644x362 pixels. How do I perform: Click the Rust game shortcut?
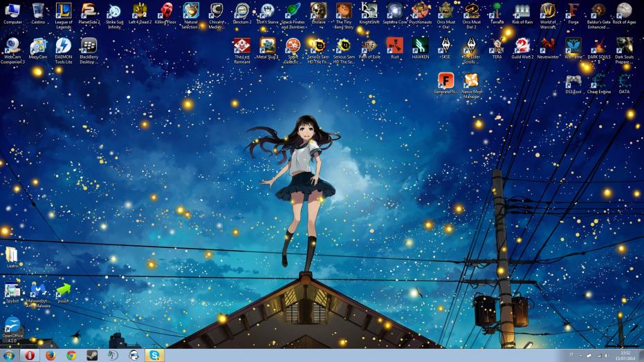pyautogui.click(x=395, y=48)
